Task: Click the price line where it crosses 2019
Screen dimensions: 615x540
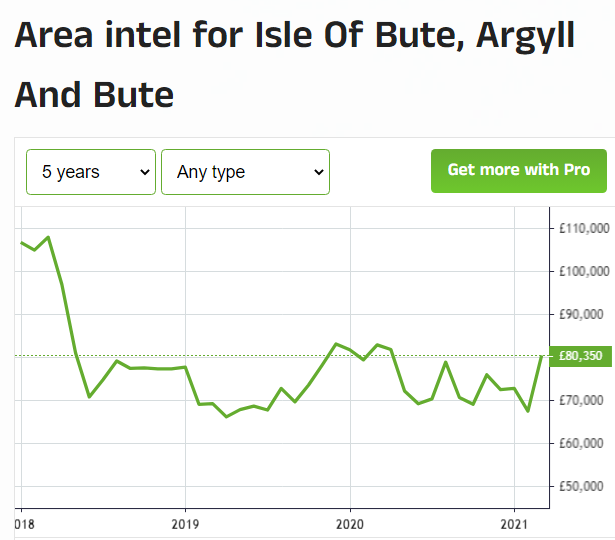Action: [184, 367]
